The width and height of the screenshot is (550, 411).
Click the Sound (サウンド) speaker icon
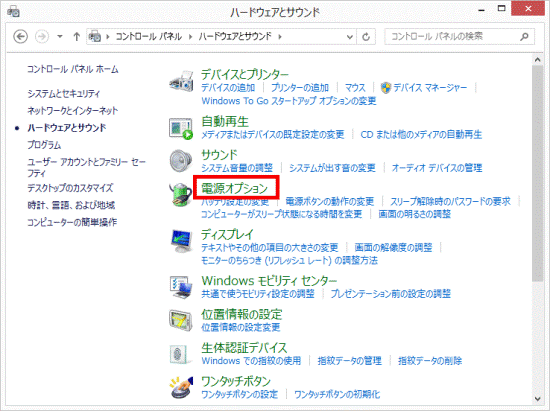(x=181, y=161)
